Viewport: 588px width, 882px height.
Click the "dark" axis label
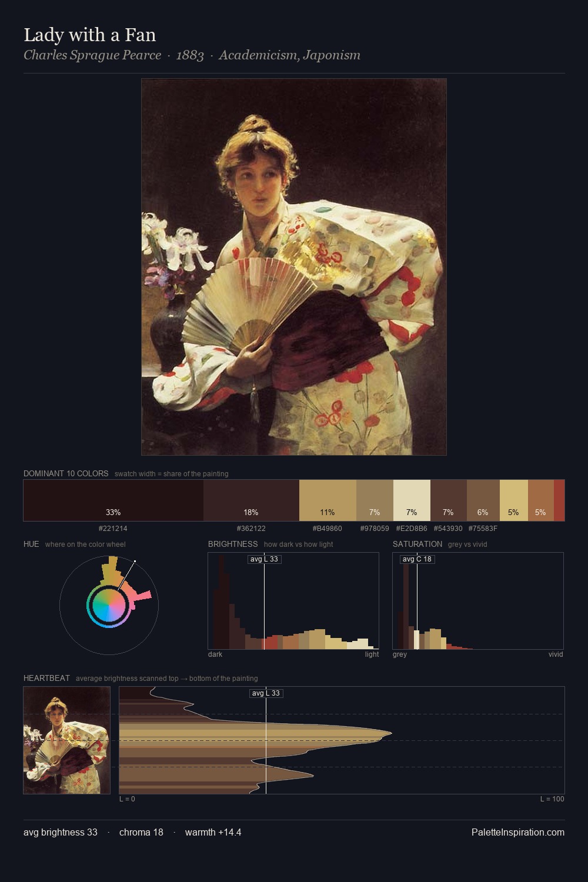pos(215,654)
